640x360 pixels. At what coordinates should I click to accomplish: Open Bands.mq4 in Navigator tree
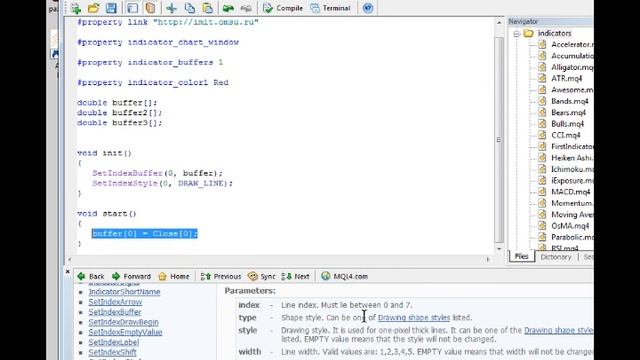(x=570, y=101)
